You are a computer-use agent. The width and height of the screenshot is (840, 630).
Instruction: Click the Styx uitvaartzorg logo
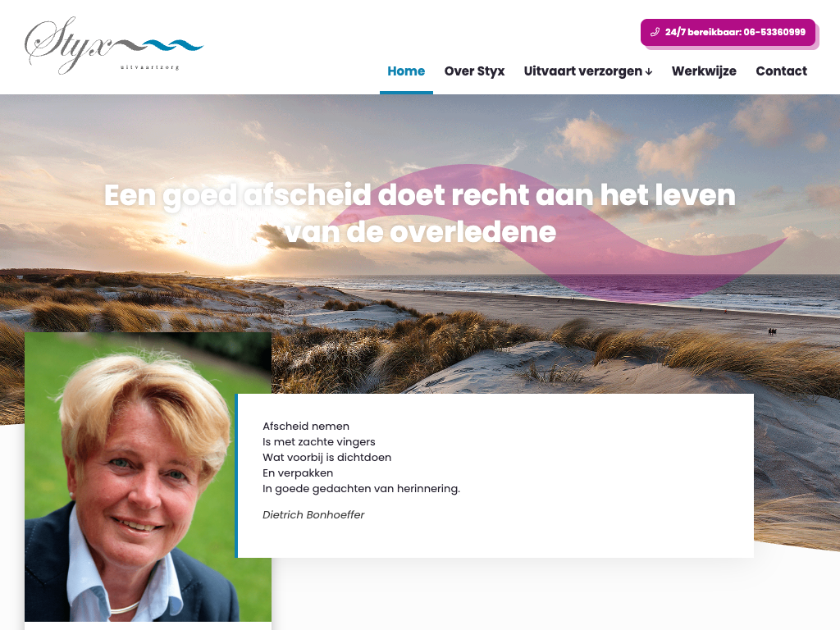113,46
